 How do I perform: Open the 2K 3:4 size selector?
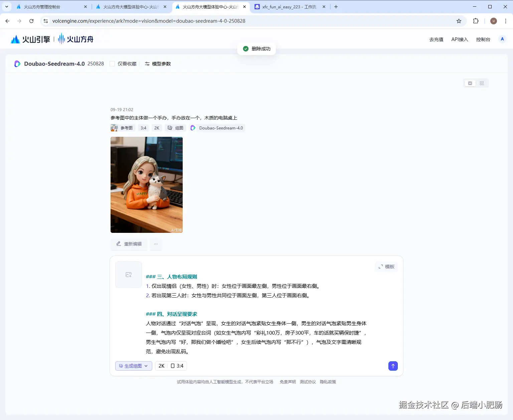click(171, 366)
